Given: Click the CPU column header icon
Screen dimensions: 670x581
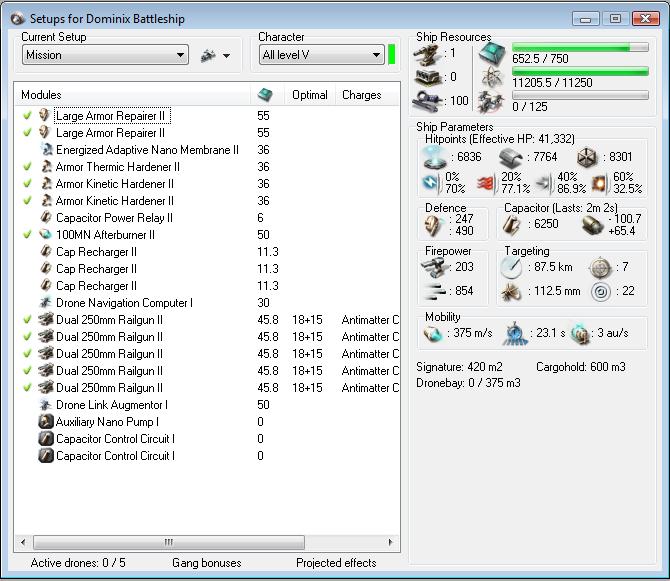Looking at the screenshot, I should pos(265,95).
